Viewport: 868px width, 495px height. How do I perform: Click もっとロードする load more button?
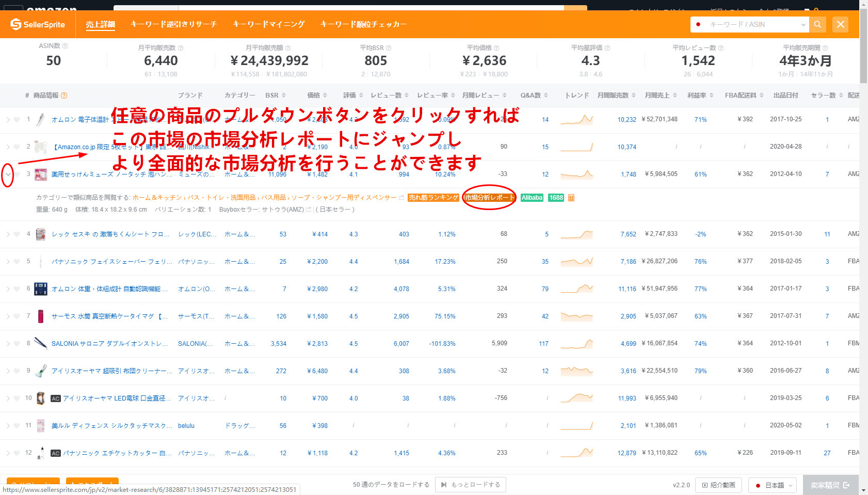tap(470, 485)
